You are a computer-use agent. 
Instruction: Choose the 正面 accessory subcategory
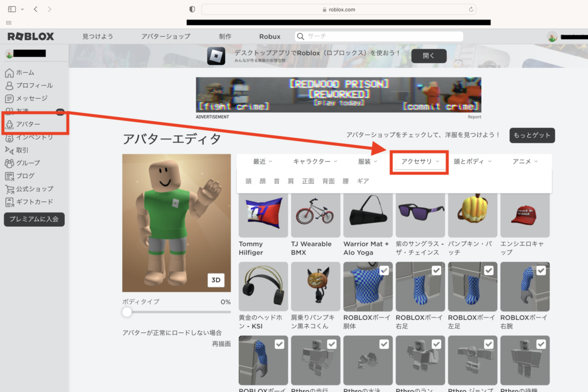click(x=308, y=181)
